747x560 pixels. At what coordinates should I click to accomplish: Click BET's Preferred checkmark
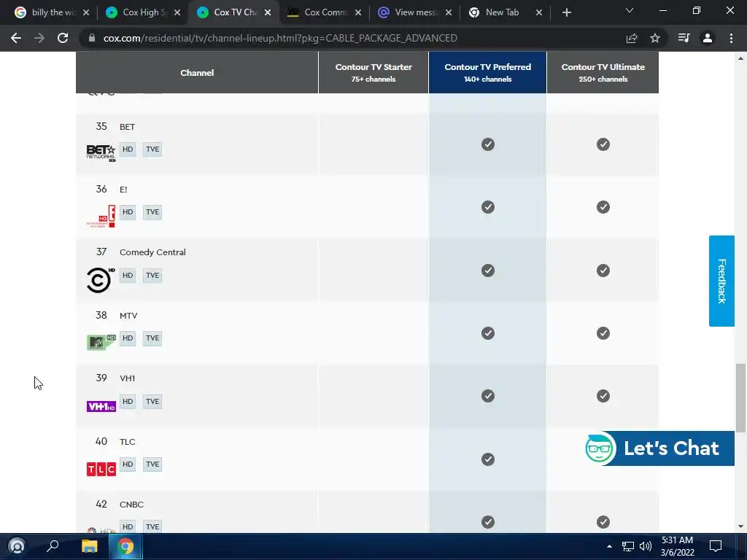[x=488, y=144]
